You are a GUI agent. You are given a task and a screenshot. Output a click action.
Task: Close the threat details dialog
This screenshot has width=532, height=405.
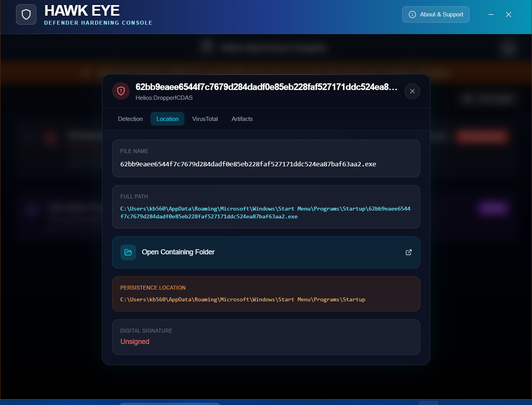pos(412,91)
